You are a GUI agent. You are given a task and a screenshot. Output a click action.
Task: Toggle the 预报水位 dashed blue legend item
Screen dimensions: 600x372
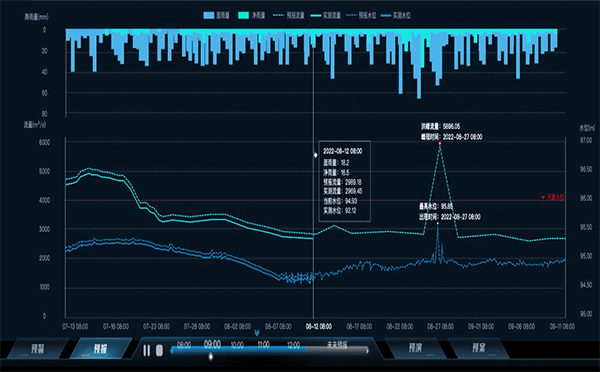(x=361, y=15)
